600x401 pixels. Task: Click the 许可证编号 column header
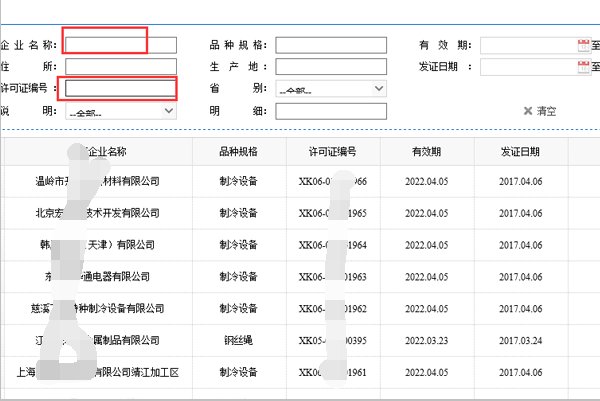(333, 152)
